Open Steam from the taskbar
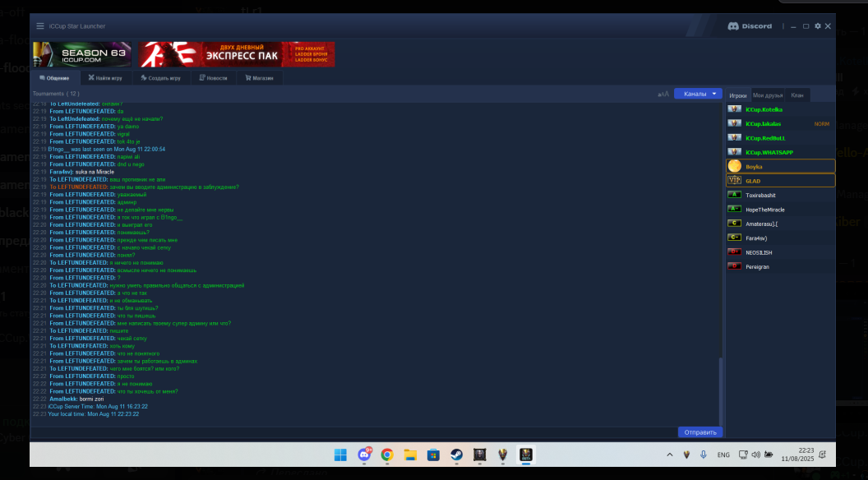This screenshot has height=480, width=868. point(456,455)
